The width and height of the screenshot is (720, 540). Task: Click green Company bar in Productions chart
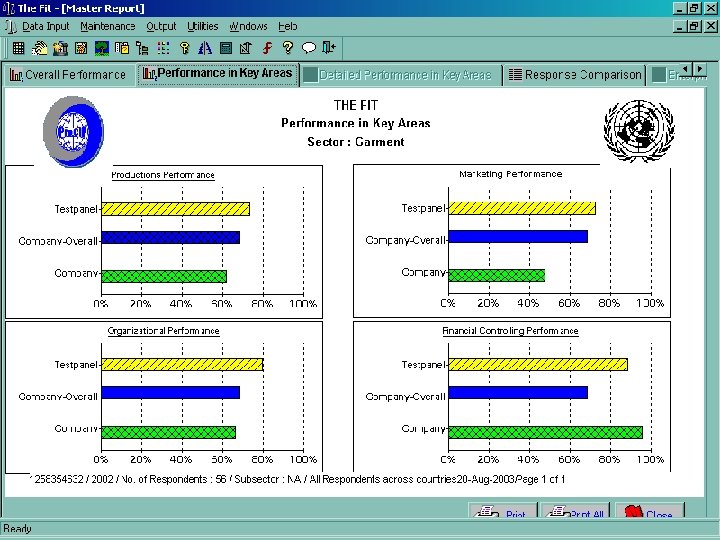(x=164, y=276)
